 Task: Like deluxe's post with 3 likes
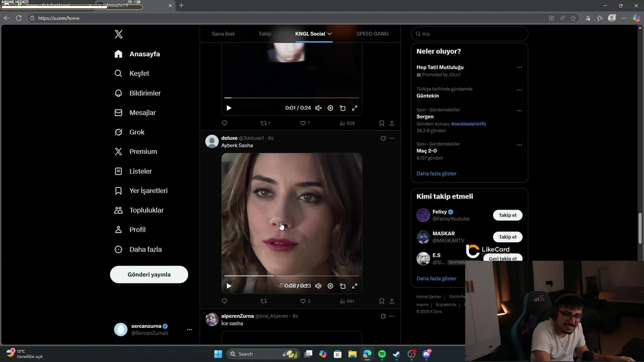click(x=305, y=301)
